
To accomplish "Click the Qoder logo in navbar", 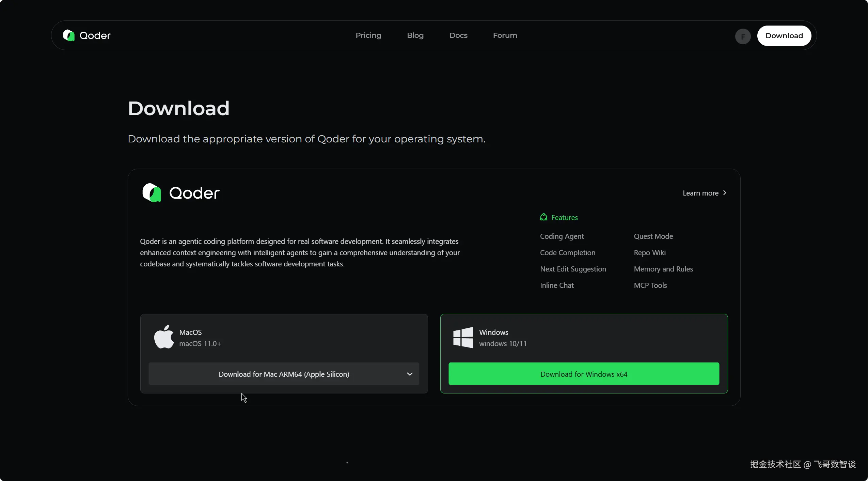I will pos(87,35).
